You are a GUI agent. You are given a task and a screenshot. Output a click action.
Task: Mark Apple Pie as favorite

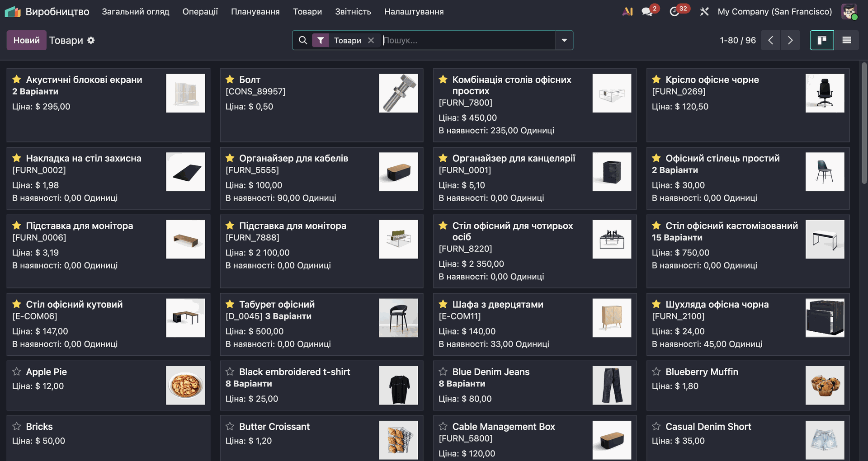17,372
